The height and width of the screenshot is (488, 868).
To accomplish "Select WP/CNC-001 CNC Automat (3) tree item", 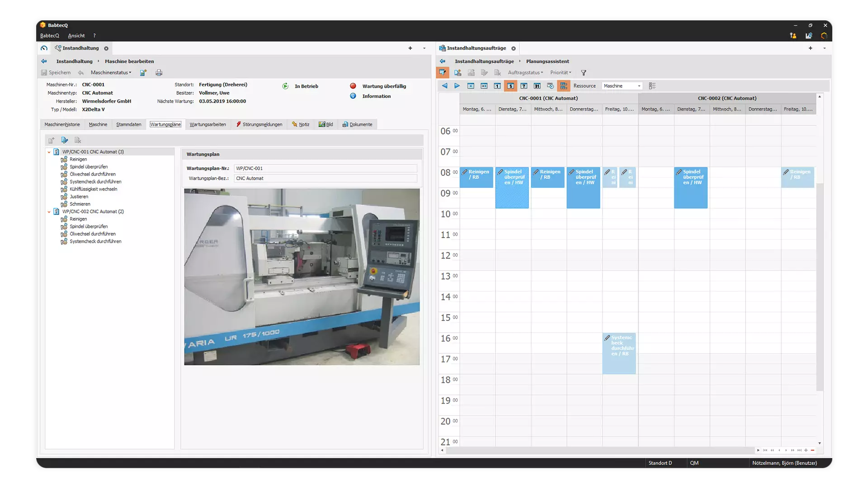I will (x=93, y=152).
